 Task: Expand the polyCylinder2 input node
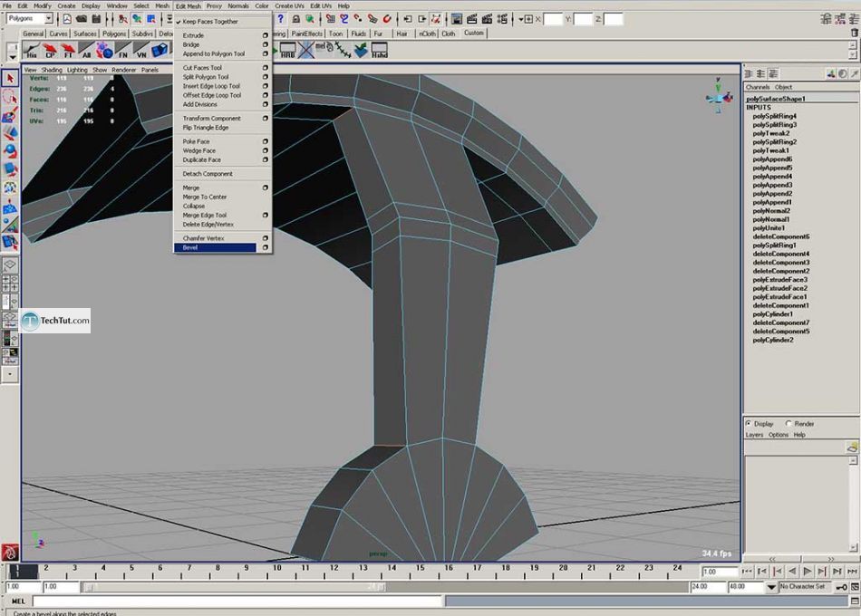pos(772,340)
